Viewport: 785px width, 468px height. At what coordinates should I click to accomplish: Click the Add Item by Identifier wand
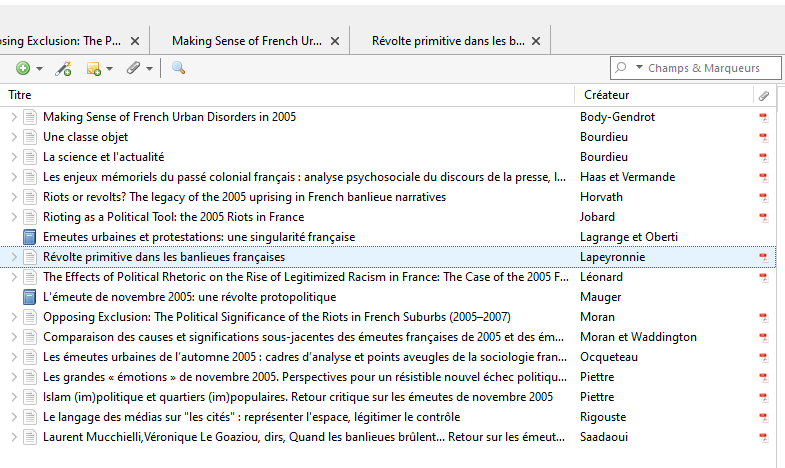coord(62,68)
